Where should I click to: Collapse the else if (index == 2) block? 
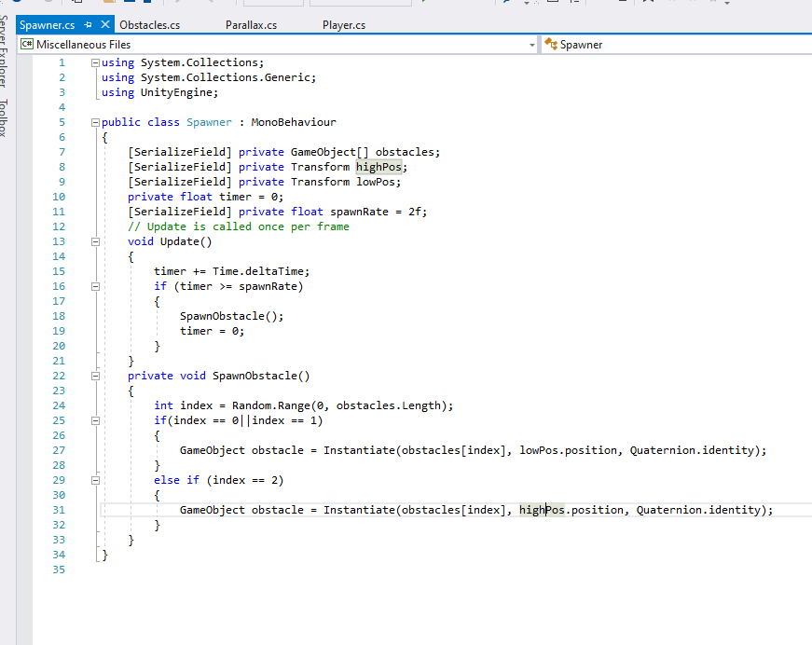pos(95,480)
